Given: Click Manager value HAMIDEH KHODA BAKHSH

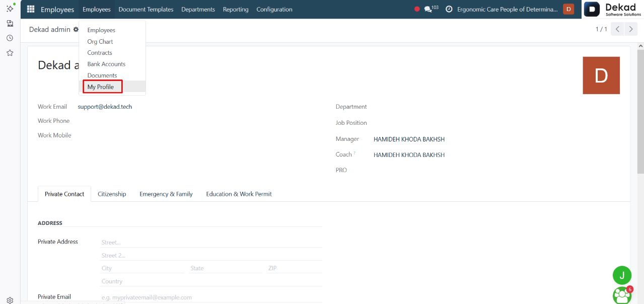Looking at the screenshot, I should (x=409, y=139).
